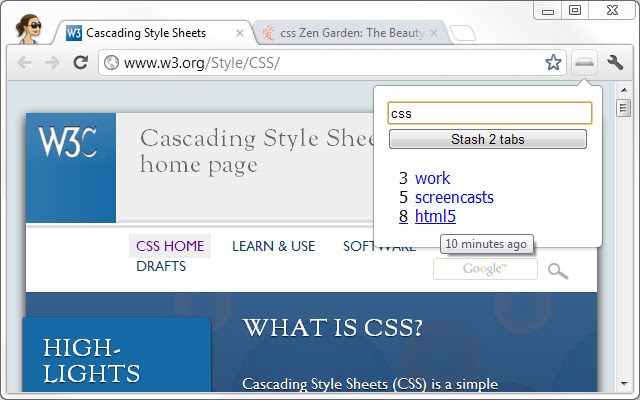Viewport: 640px width, 400px height.
Task: Open the work stash
Action: pyautogui.click(x=432, y=178)
